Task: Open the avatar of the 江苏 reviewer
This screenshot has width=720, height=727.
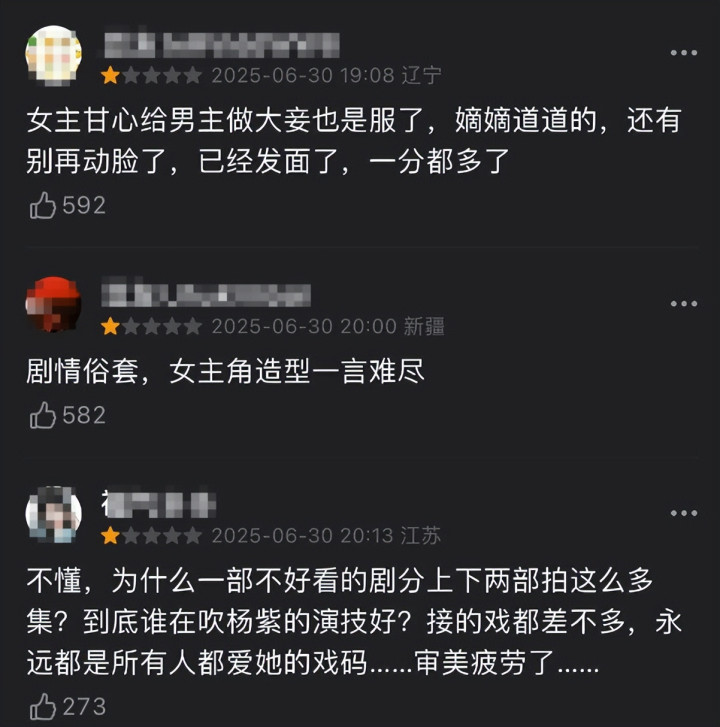Action: click(x=53, y=514)
